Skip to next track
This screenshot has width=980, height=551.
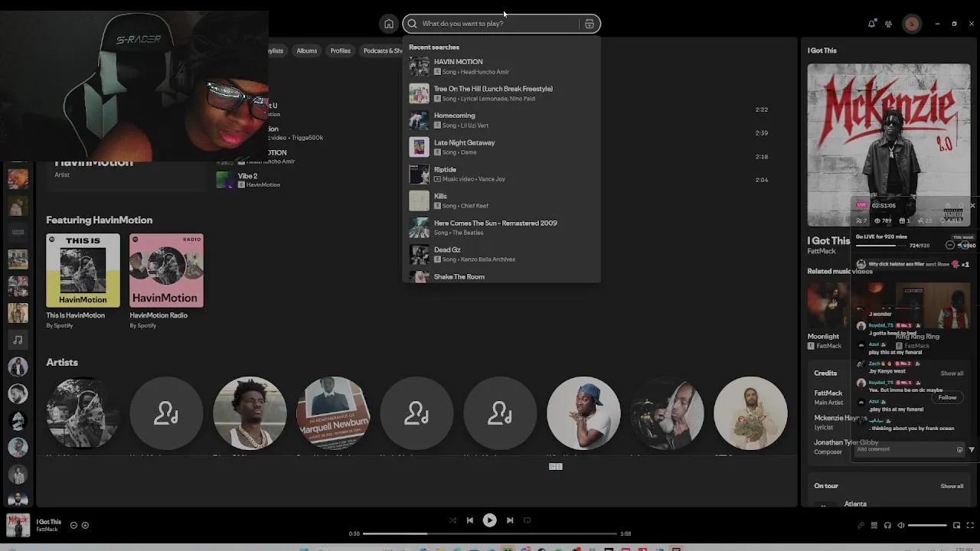(510, 520)
